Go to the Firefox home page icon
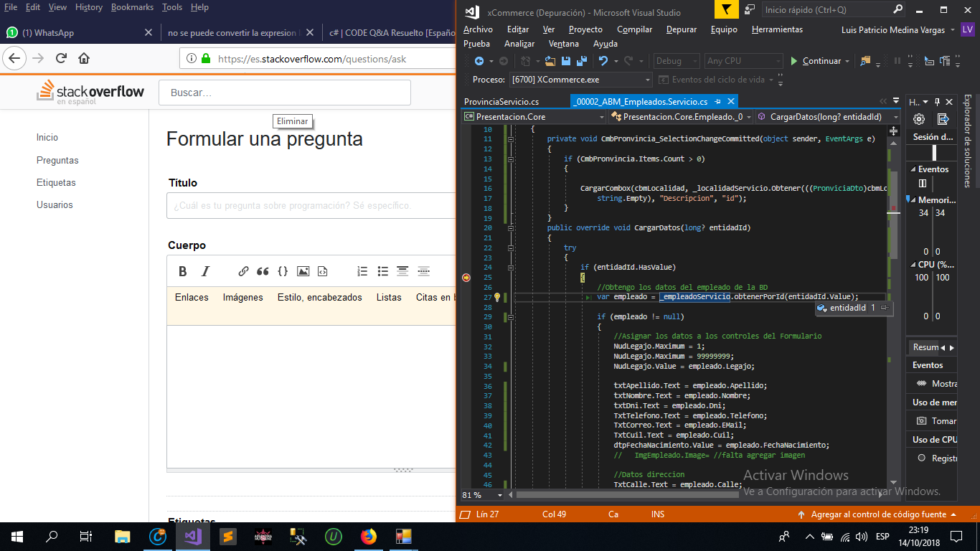The height and width of the screenshot is (551, 980). click(x=84, y=59)
